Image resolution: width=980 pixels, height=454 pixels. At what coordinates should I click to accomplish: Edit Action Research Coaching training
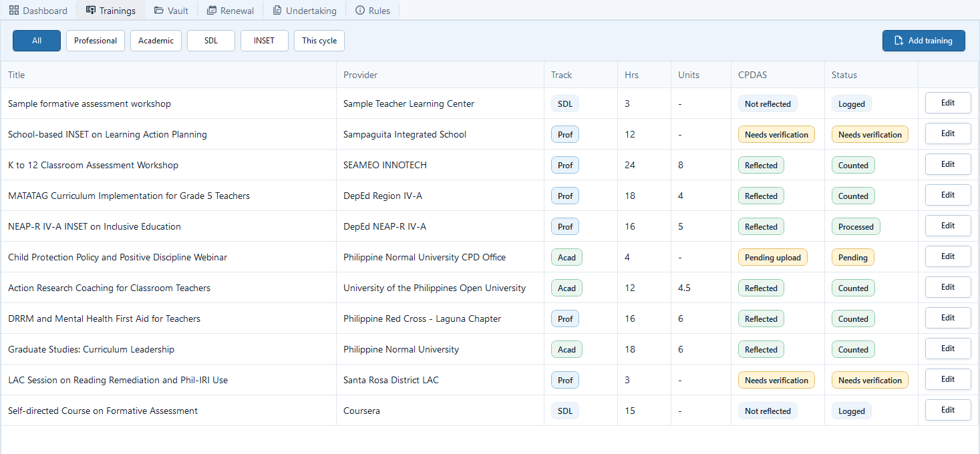coord(948,287)
